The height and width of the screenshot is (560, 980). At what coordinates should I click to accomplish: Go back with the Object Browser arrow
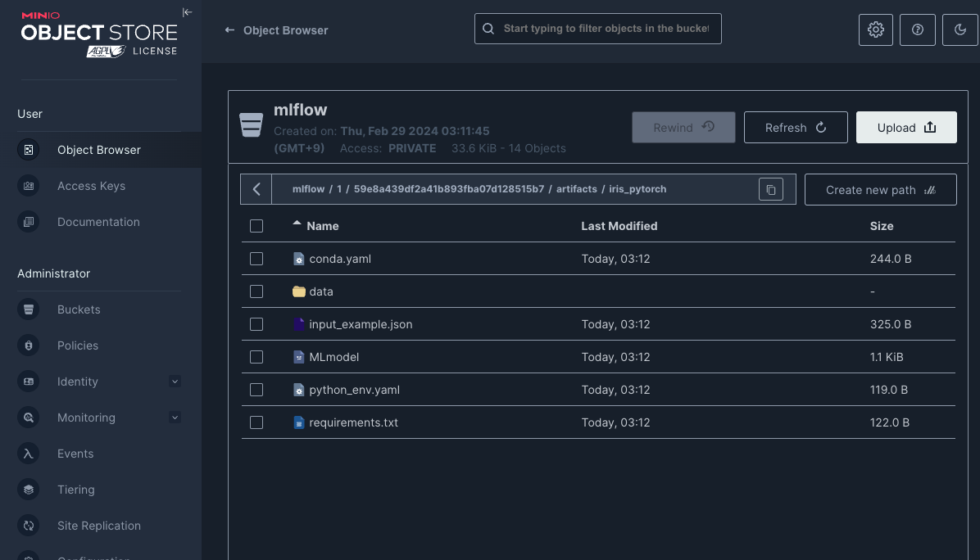tap(230, 30)
